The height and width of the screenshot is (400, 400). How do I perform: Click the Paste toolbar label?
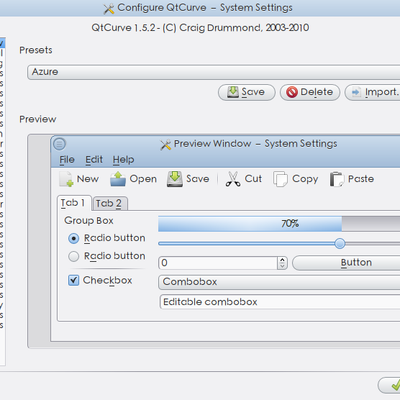click(361, 179)
